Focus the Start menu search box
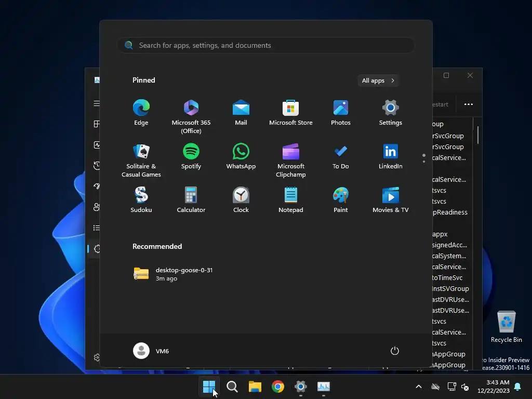 coord(266,45)
